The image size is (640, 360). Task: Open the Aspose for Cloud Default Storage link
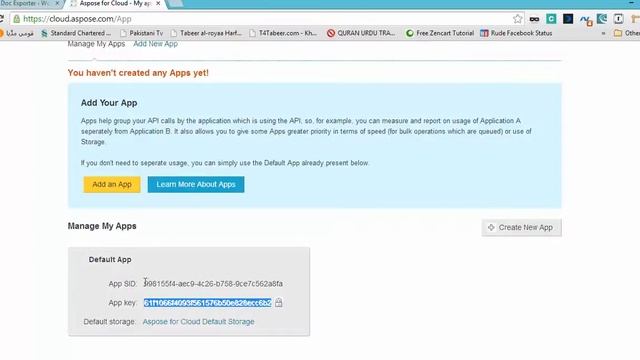click(x=198, y=322)
